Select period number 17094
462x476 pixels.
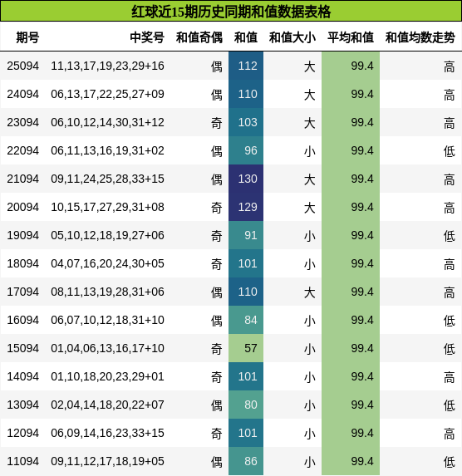point(23,292)
